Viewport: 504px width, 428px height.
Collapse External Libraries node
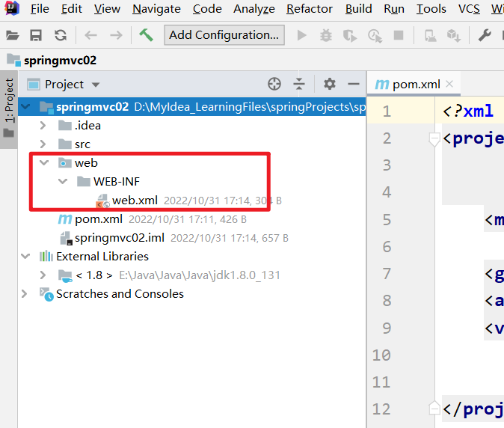click(x=25, y=257)
